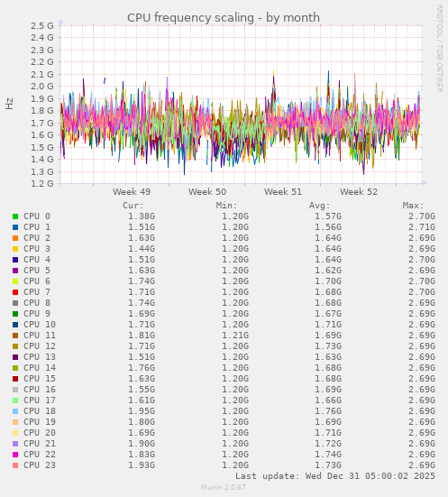The height and width of the screenshot is (497, 448).
Task: Click the CPU 16 light gray swatch
Action: 15,390
